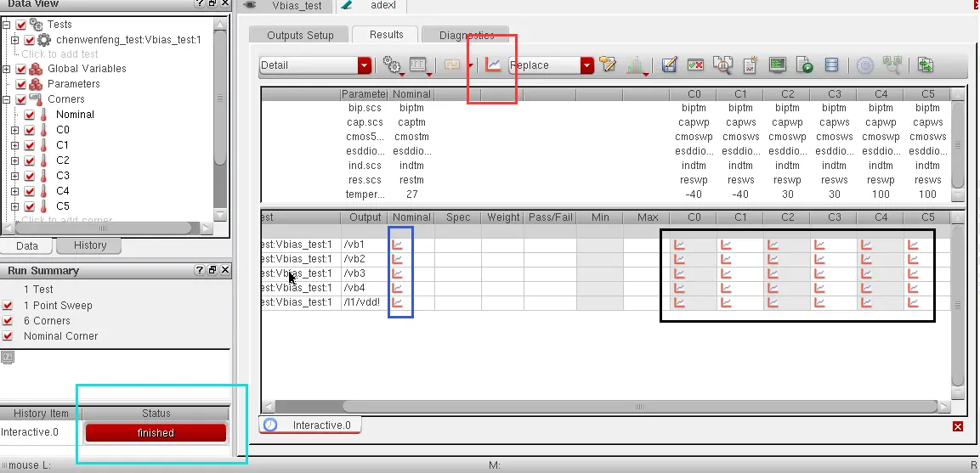Viewport: 980px width, 473px height.
Task: Plot /vb1 waveform for corner C3
Action: point(819,245)
